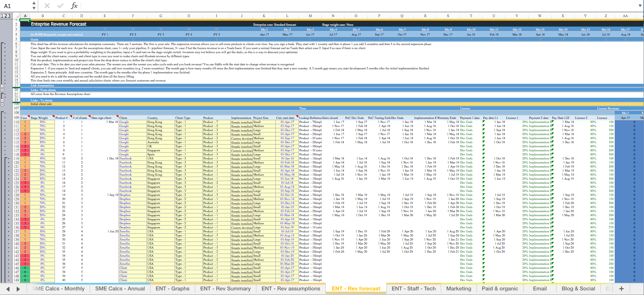Click the Sales closed column header

point(333,118)
